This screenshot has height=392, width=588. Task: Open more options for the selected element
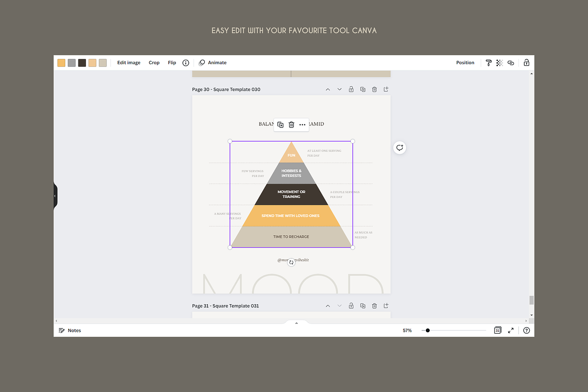click(302, 125)
